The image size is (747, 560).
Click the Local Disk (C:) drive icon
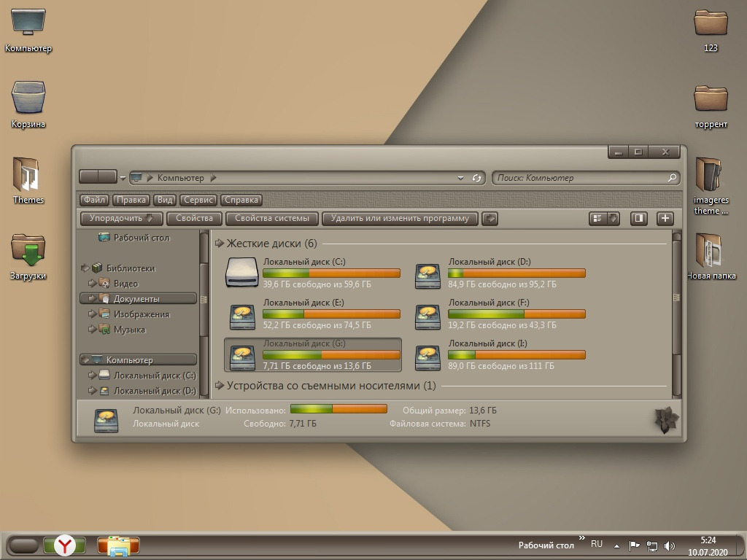tap(242, 271)
